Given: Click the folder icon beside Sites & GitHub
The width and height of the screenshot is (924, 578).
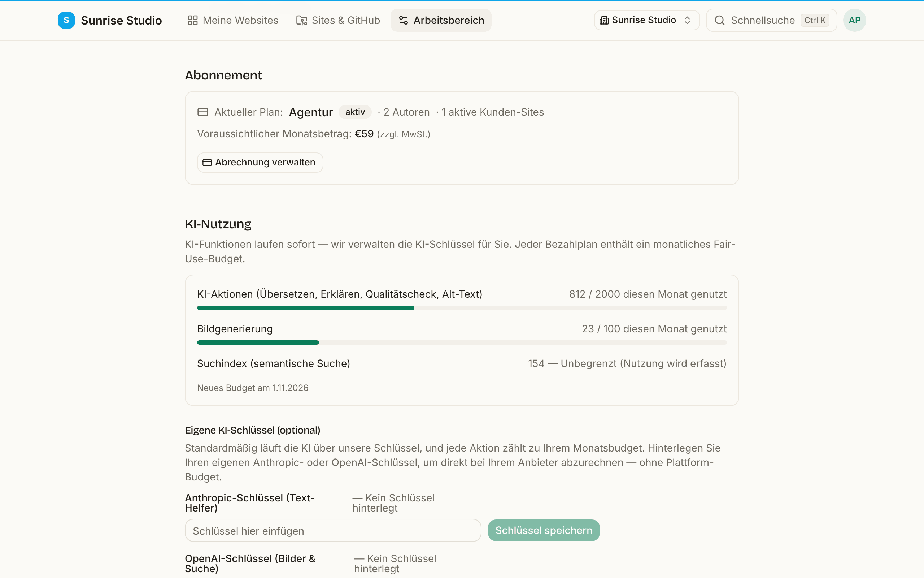Looking at the screenshot, I should coord(302,20).
